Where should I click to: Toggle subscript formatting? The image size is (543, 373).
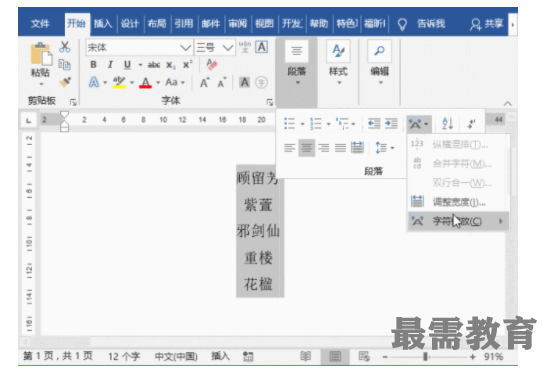(x=170, y=65)
